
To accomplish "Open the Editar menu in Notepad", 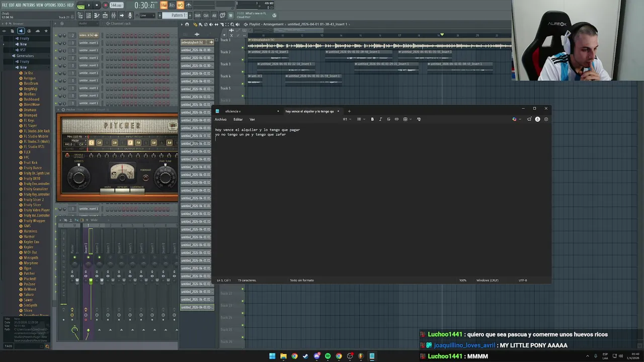I will click(238, 119).
